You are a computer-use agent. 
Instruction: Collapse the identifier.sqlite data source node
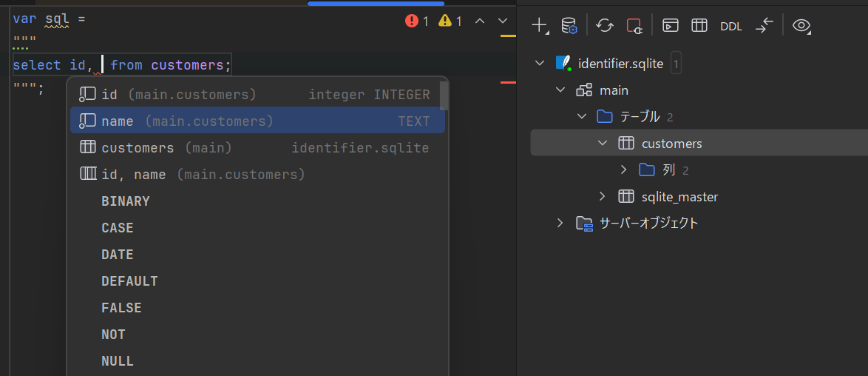point(540,63)
